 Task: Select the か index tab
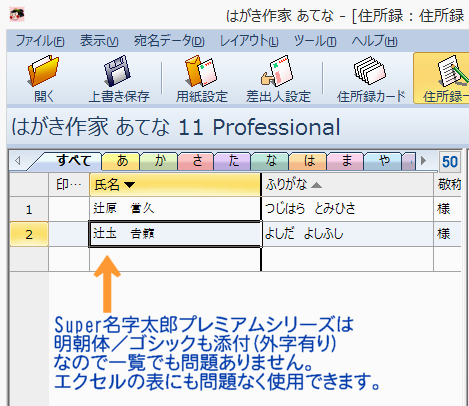[160, 161]
